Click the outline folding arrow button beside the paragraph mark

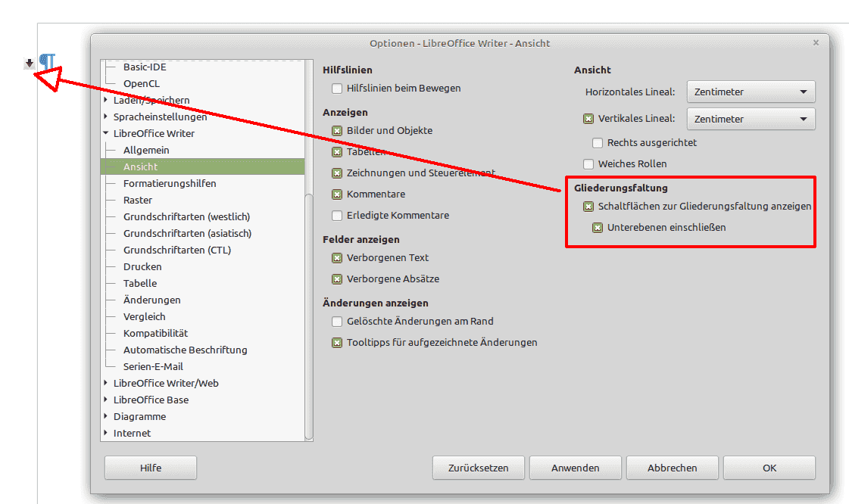30,64
